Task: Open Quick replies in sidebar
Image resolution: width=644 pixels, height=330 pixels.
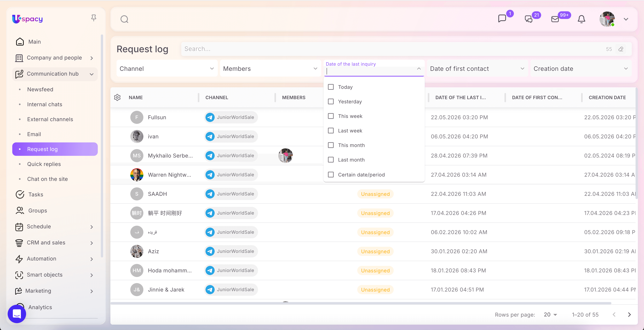Action: (x=44, y=164)
